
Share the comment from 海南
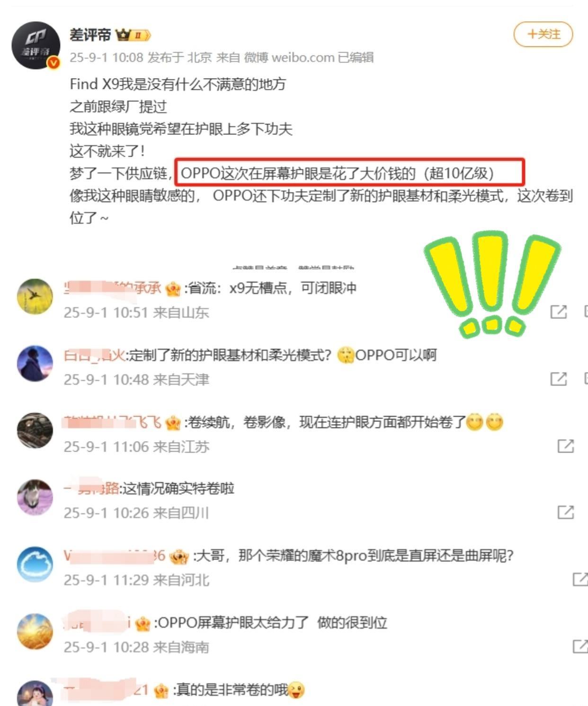[580, 646]
